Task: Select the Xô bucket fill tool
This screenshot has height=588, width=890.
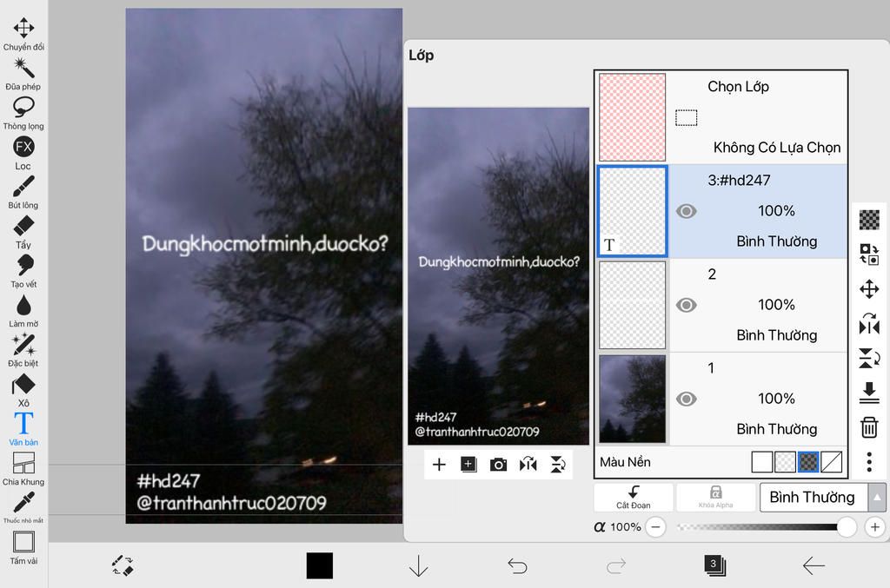Action: (x=23, y=391)
